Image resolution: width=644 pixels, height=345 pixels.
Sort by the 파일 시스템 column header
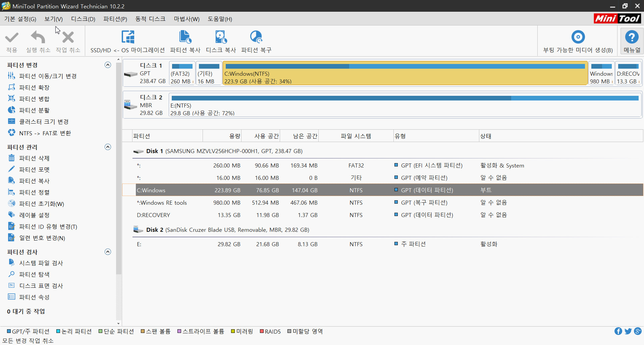pos(356,136)
